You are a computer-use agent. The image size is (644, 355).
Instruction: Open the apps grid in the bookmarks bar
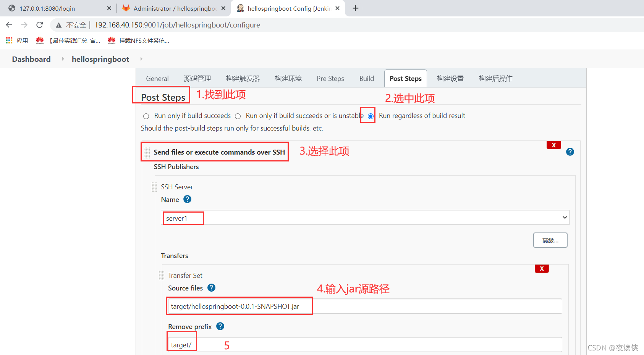9,40
